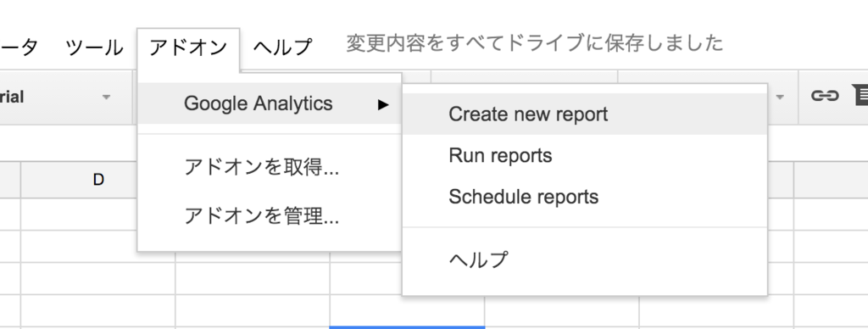Screen dimensions: 868x329
Task: Open ヘルプ in the Google Analytics submenu
Action: pos(585,259)
